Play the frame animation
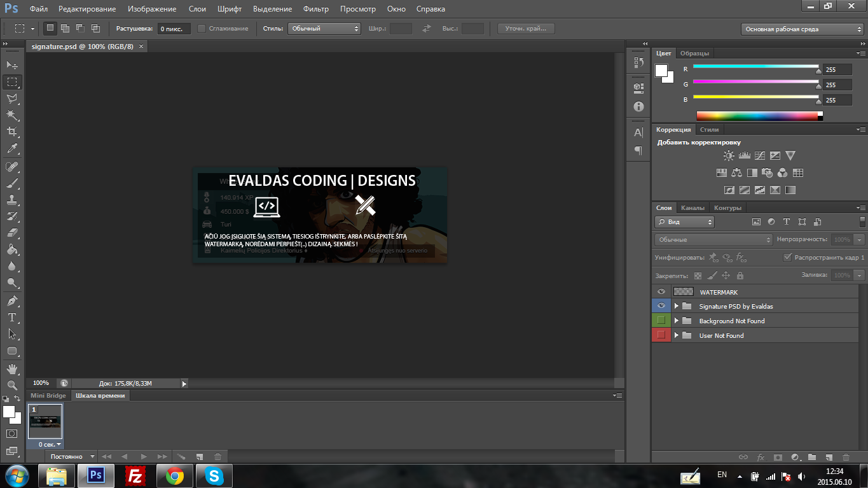 pyautogui.click(x=144, y=457)
